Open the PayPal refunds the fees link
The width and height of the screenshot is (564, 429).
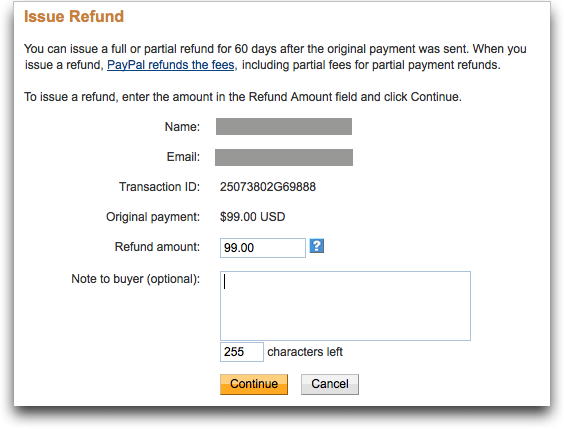[171, 65]
